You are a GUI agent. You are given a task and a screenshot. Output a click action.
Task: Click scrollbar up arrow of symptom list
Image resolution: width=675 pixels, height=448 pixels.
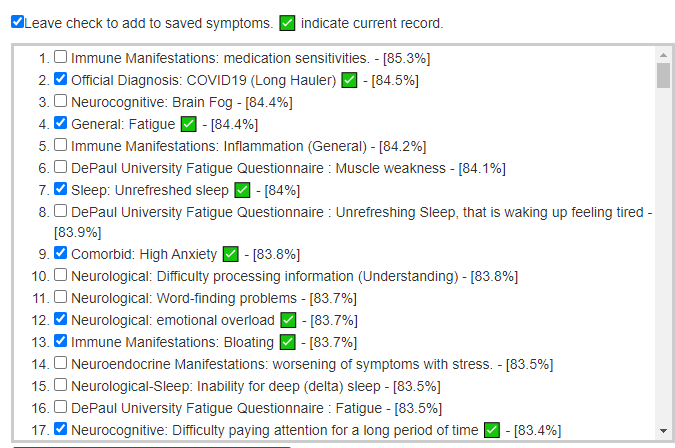point(663,55)
